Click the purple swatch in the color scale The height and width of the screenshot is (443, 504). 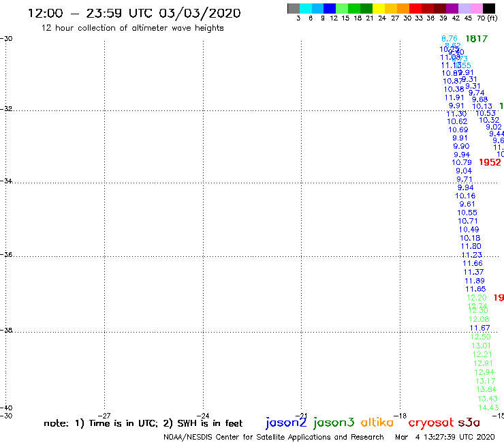pyautogui.click(x=452, y=8)
